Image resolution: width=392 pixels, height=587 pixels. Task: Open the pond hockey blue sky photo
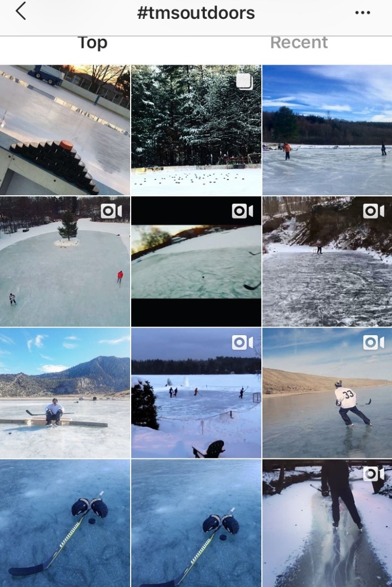[x=327, y=130]
